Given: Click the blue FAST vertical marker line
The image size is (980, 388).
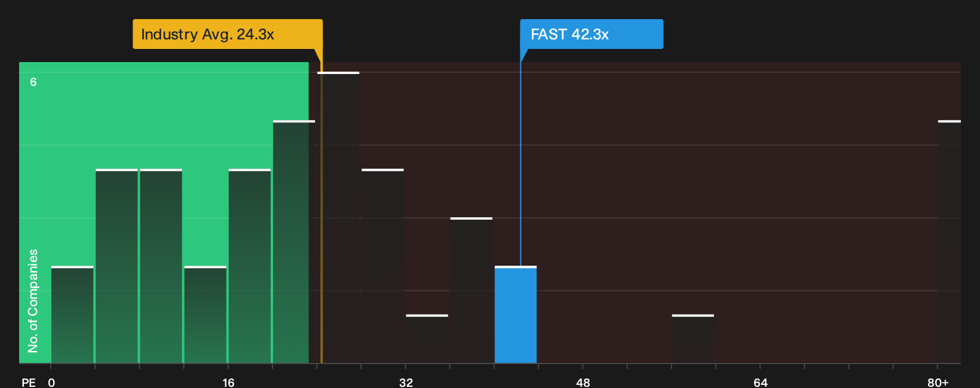Looking at the screenshot, I should pos(520,164).
